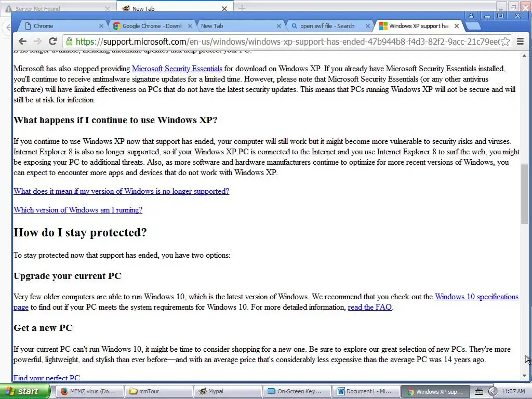
Task: Close the Google Chrome Download tab
Action: (x=190, y=26)
